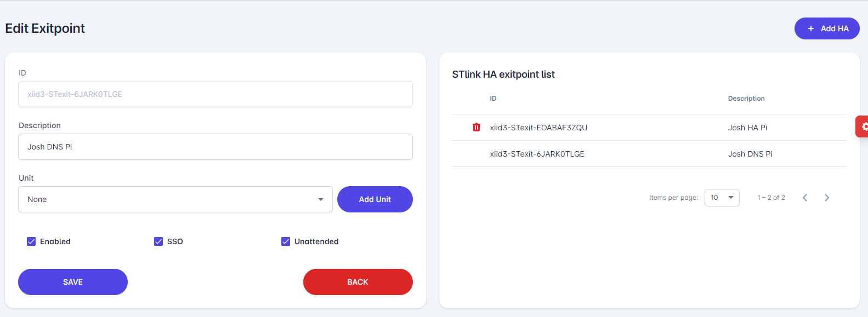This screenshot has height=317, width=868.
Task: Uncheck the Enabled checkbox
Action: 31,241
